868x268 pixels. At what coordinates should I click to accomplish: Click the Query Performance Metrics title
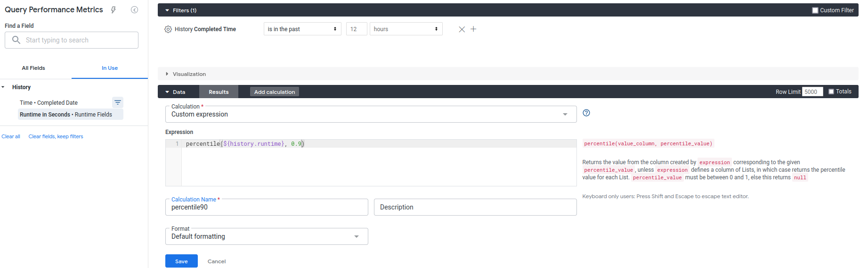pos(54,10)
